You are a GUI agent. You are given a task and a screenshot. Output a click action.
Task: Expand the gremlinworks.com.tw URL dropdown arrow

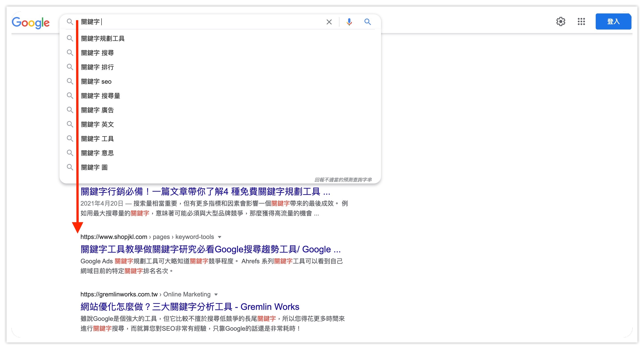216,294
